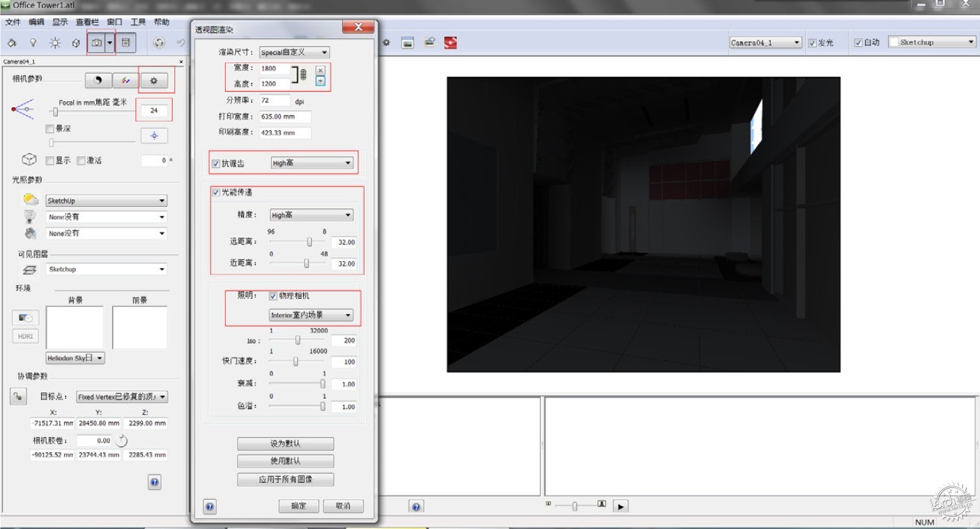Click the 使用默认 button
This screenshot has height=529, width=980.
click(x=286, y=461)
